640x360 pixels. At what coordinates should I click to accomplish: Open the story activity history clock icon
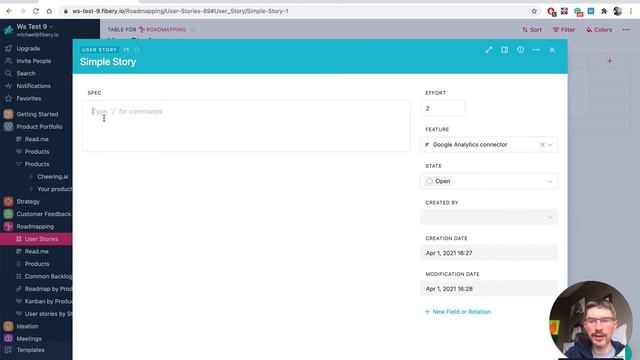pos(520,50)
